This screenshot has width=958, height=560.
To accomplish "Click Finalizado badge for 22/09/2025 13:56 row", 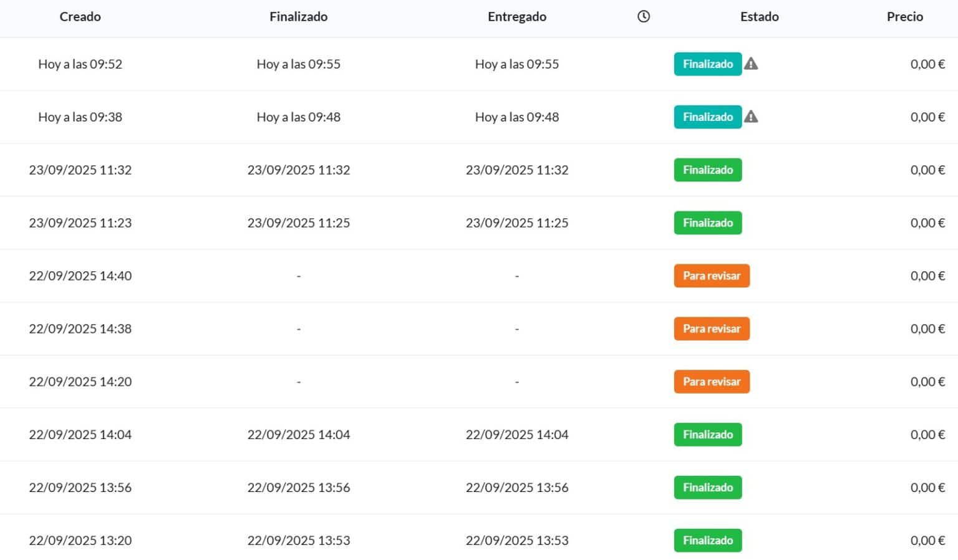I will click(707, 488).
